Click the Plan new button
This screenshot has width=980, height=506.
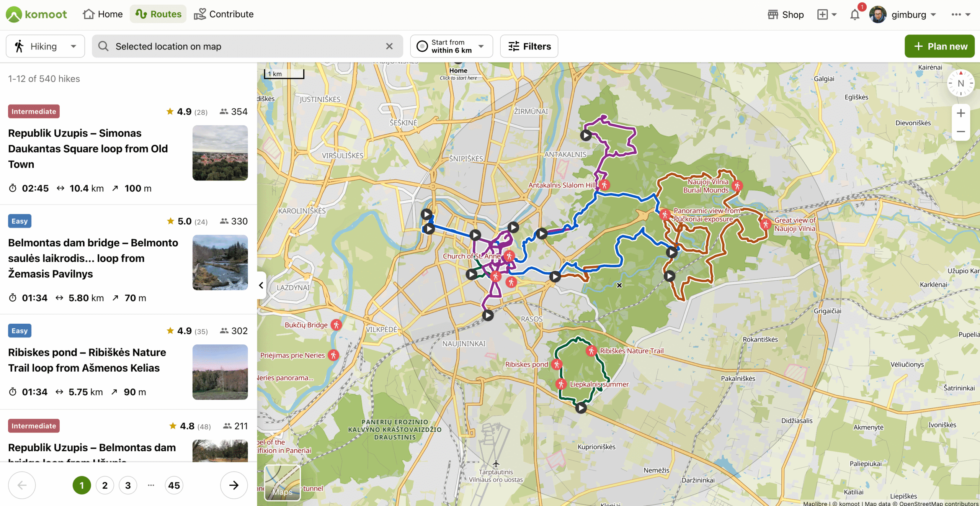point(939,46)
